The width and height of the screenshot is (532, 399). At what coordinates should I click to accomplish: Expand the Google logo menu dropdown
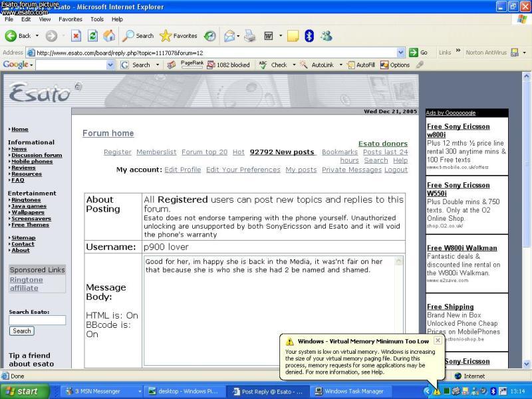coord(31,65)
